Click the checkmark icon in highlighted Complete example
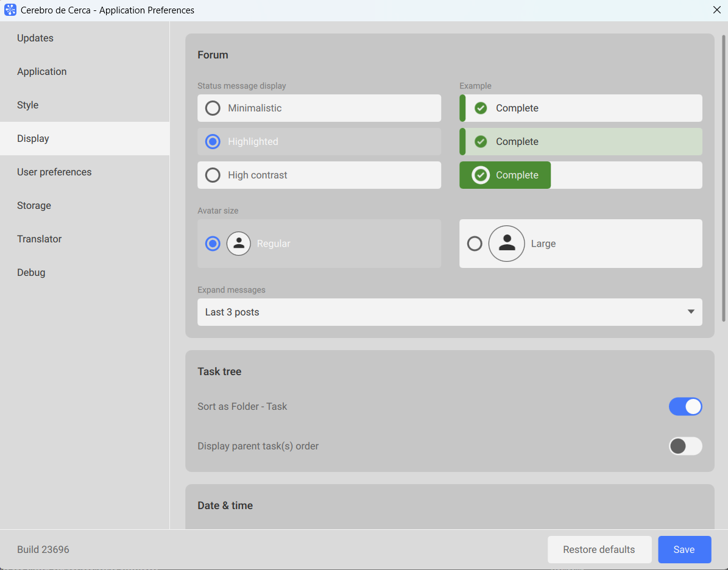Viewport: 728px width, 570px height. (x=481, y=142)
